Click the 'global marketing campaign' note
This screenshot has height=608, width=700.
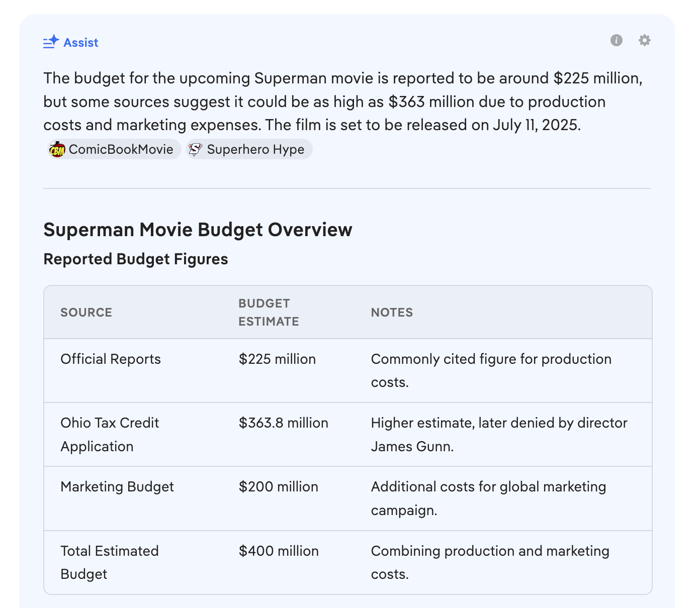[488, 498]
